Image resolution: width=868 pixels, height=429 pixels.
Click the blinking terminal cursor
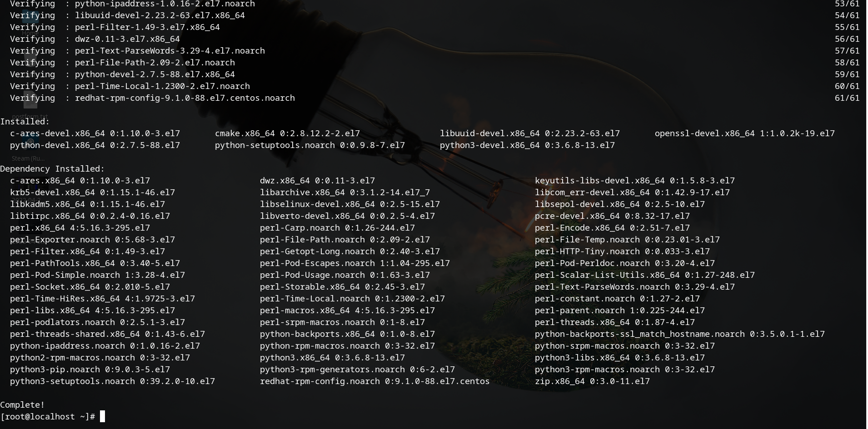coord(102,416)
